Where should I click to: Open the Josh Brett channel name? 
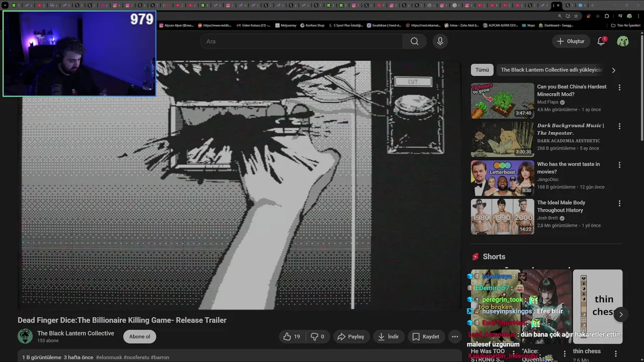click(547, 218)
